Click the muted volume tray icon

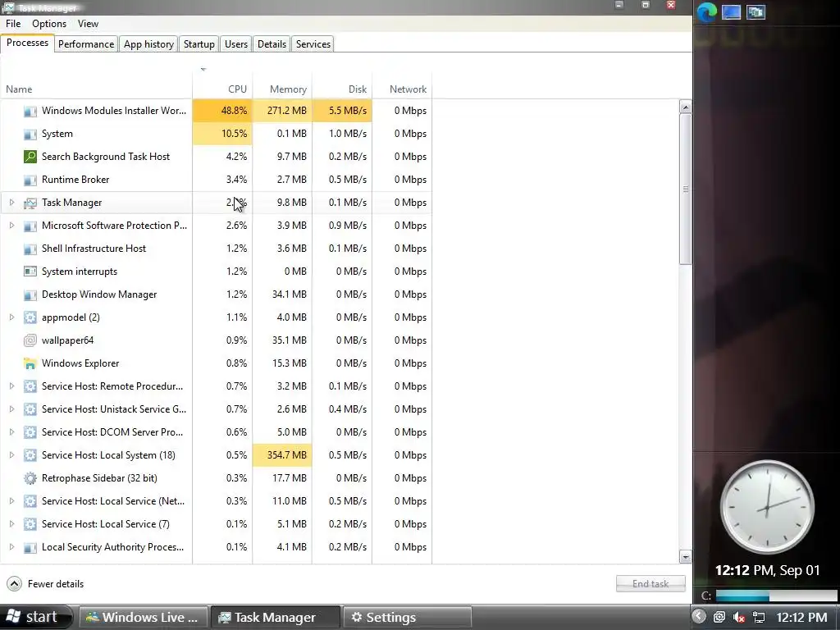(739, 617)
